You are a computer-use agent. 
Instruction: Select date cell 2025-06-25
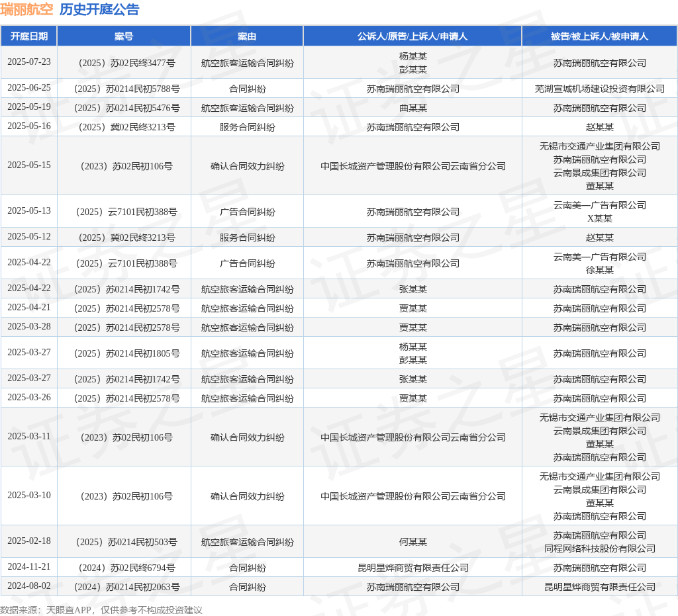pos(29,88)
